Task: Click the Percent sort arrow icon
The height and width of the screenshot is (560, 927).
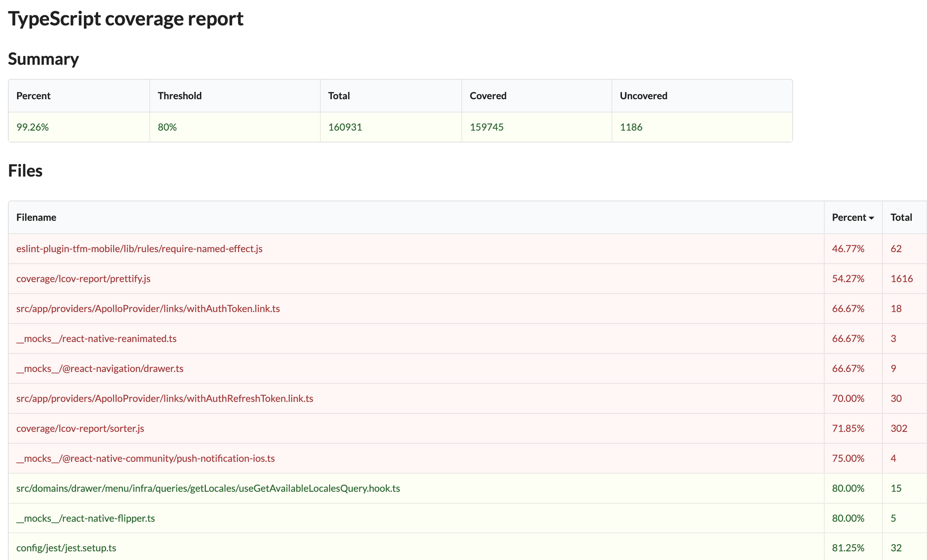Action: coord(871,218)
